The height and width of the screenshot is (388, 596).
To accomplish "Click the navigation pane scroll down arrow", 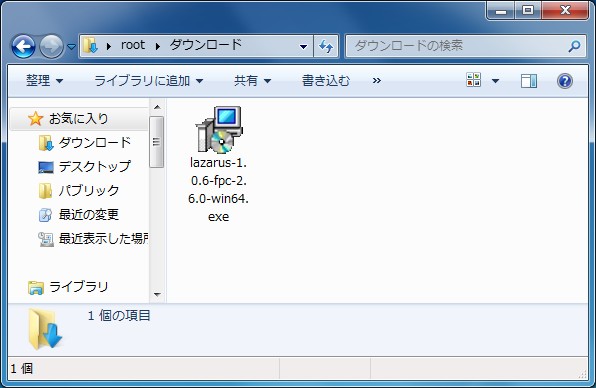I will tap(157, 294).
